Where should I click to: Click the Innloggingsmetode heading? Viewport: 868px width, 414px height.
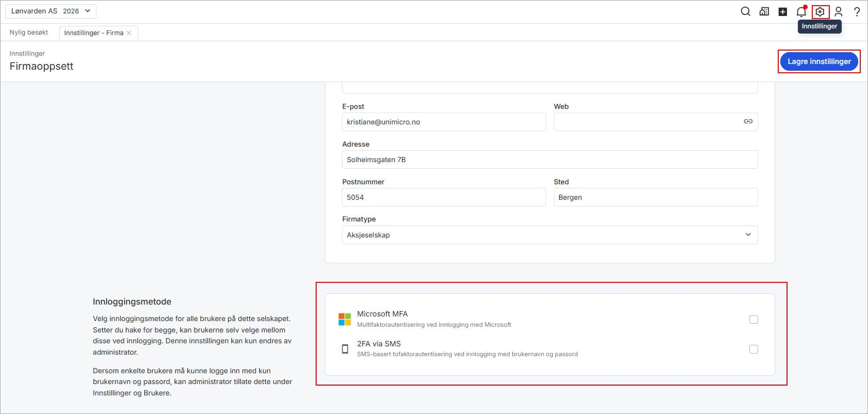coord(132,301)
